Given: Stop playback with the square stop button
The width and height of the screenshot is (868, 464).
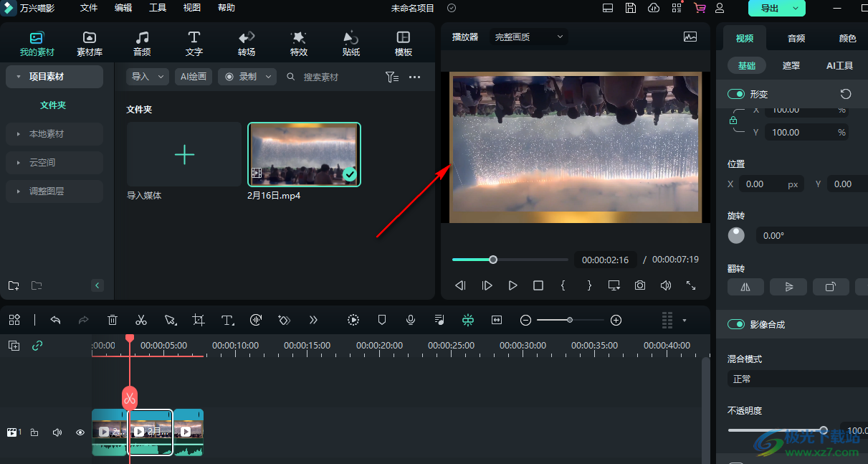Looking at the screenshot, I should click(x=538, y=285).
